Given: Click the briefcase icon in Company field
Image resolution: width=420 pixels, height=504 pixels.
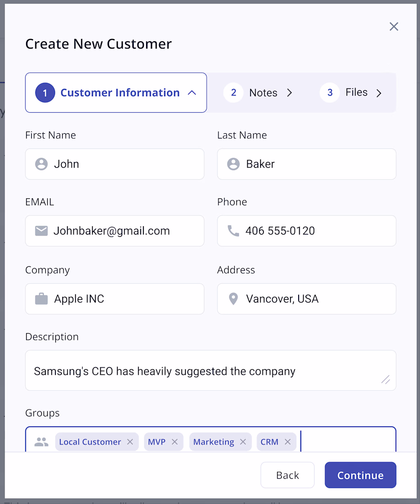Looking at the screenshot, I should coord(42,299).
